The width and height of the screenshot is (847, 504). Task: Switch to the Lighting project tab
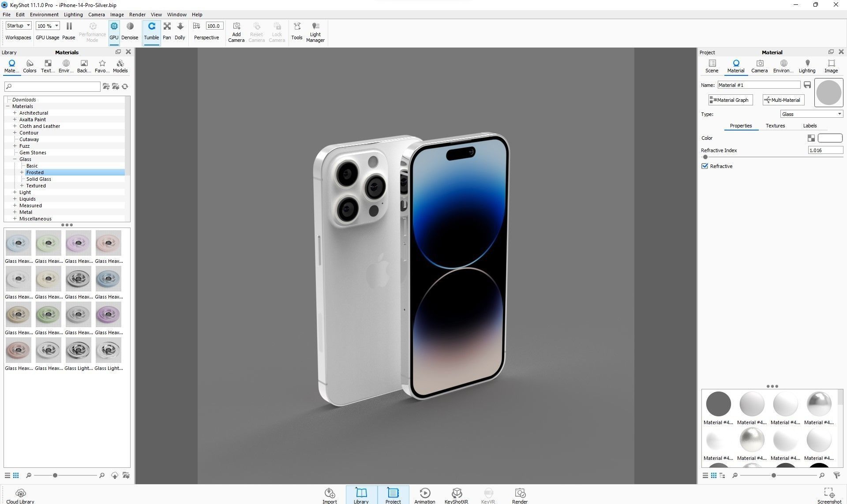(807, 66)
